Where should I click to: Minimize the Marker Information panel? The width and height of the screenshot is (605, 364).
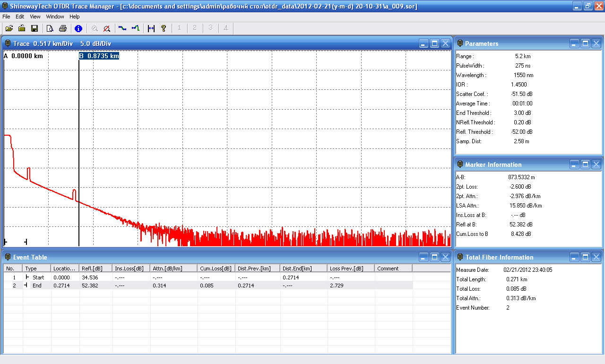(x=574, y=165)
